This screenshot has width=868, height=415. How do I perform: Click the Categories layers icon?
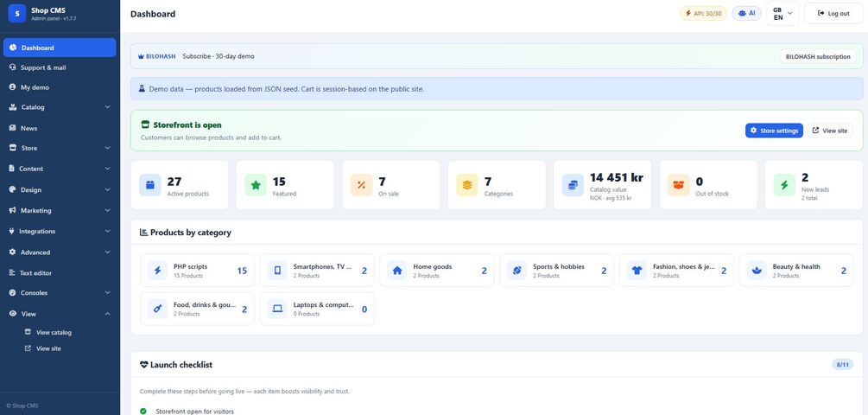467,185
